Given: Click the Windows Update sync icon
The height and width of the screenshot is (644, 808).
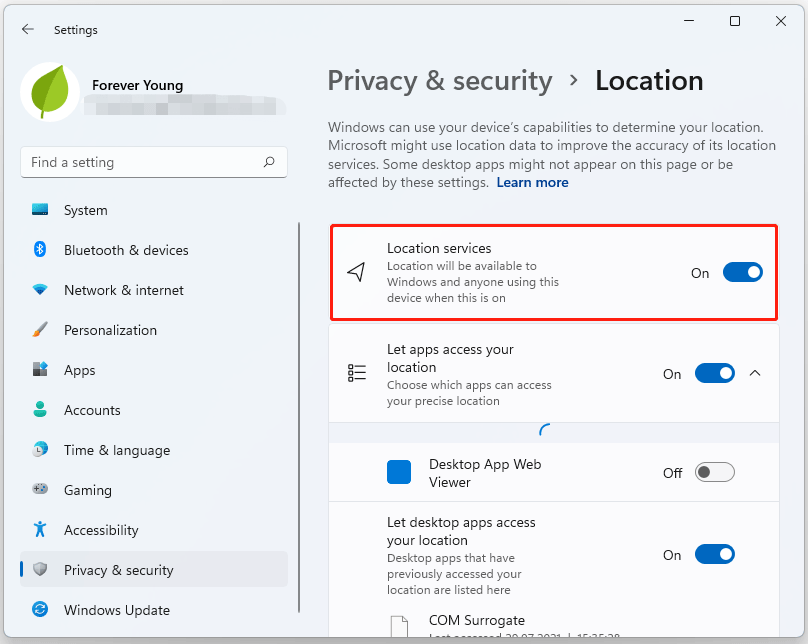Looking at the screenshot, I should pyautogui.click(x=40, y=609).
